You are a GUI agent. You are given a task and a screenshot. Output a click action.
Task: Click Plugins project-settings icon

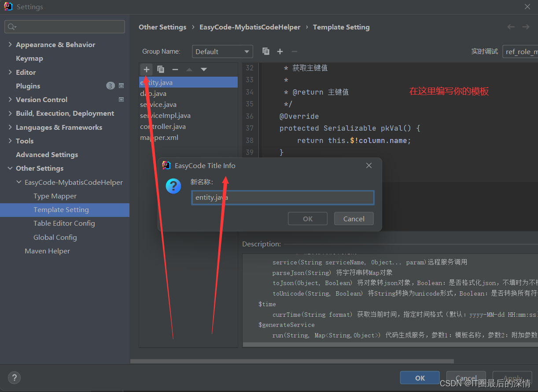coord(122,86)
